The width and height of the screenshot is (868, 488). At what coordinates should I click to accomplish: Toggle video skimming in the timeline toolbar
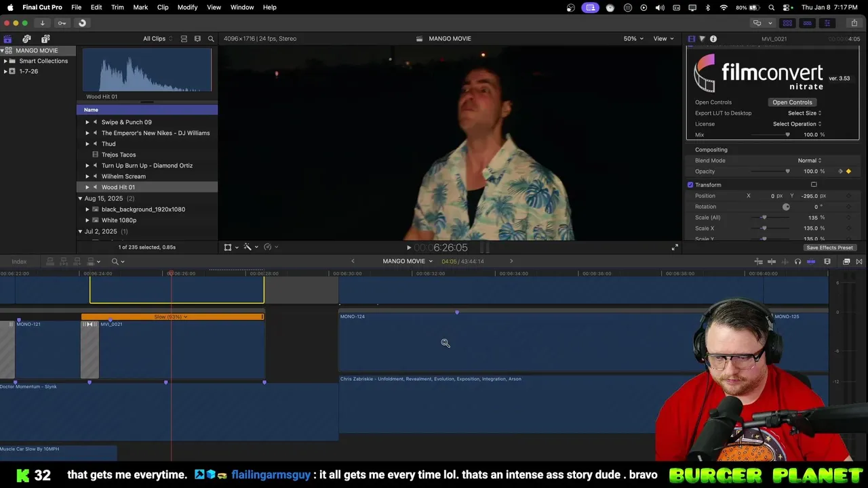click(x=771, y=262)
